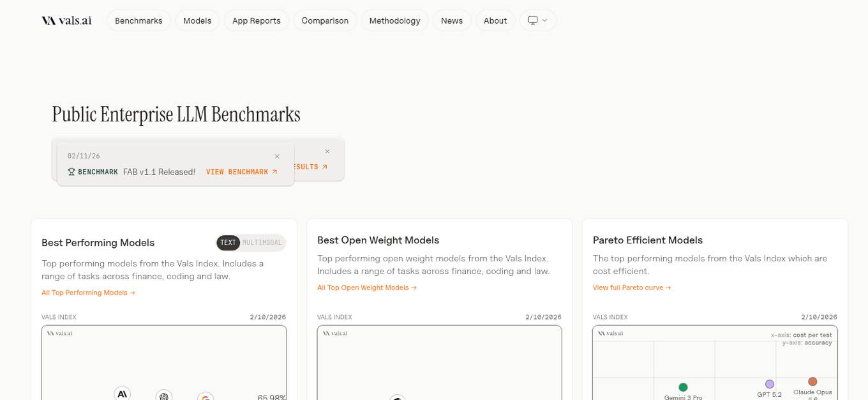The height and width of the screenshot is (400, 868).
Task: Open All Top Performing Models link
Action: click(88, 293)
